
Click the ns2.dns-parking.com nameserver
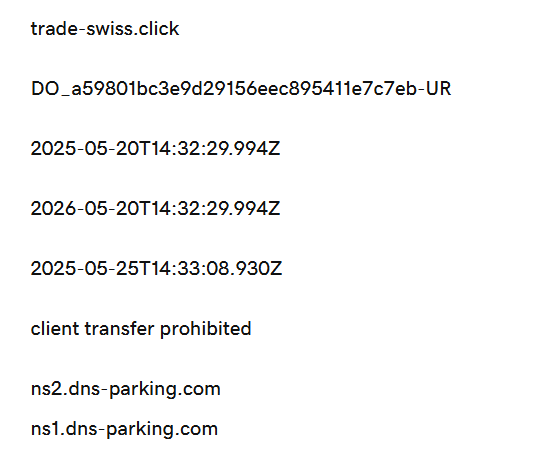coord(126,389)
